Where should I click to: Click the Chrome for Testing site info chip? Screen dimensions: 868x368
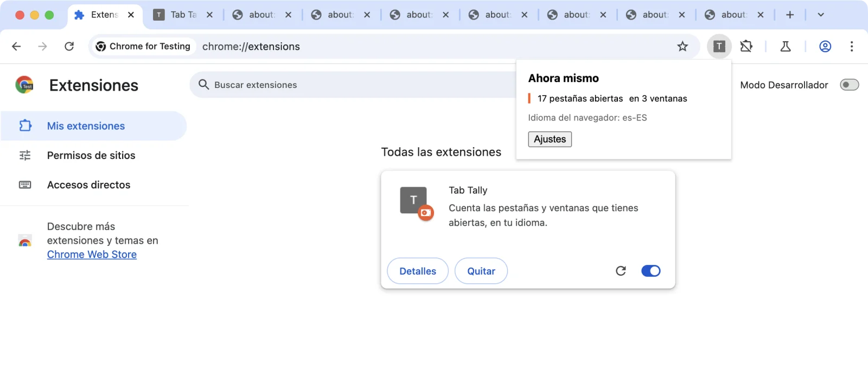(x=143, y=46)
